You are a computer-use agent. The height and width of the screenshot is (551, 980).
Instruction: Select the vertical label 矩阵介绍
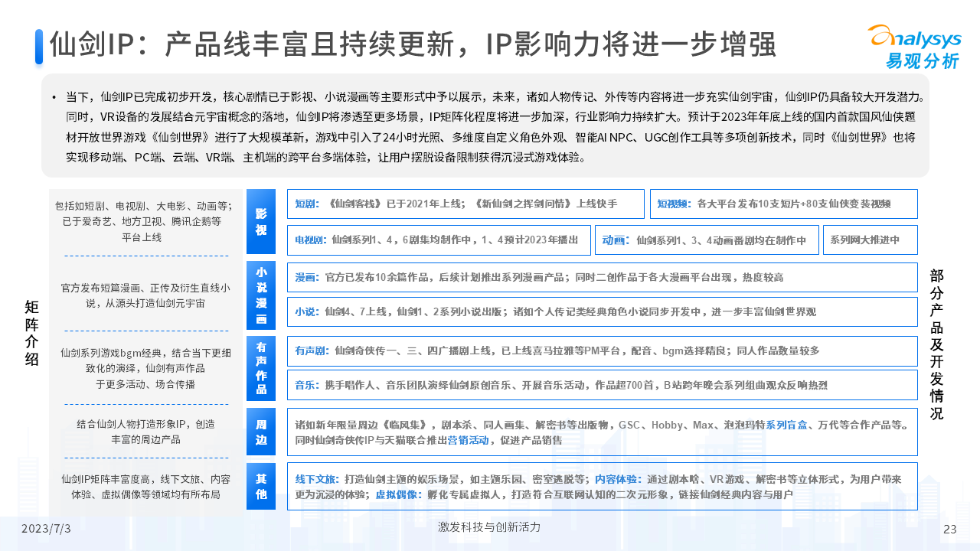pyautogui.click(x=31, y=334)
